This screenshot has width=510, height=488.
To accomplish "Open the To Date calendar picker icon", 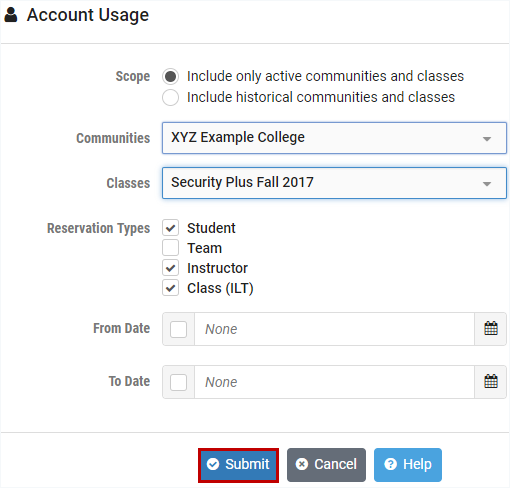I will (x=491, y=381).
